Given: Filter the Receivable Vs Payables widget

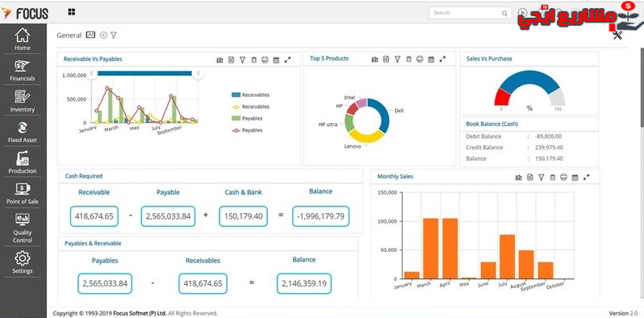Looking at the screenshot, I should [x=242, y=60].
